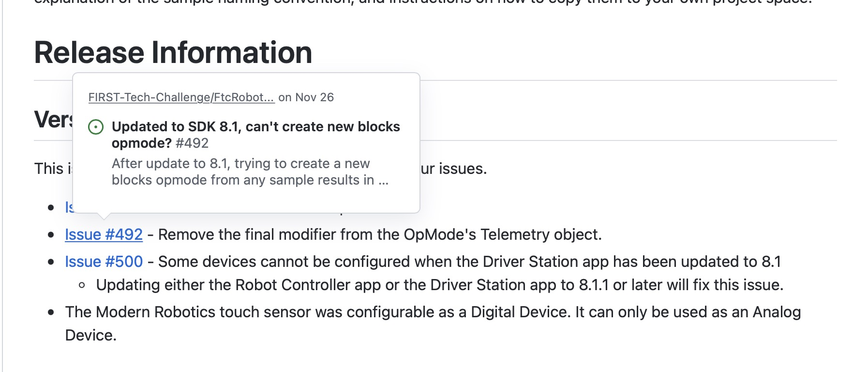The image size is (868, 372).
Task: Click the word 'issues' at the end of the intro sentence
Action: click(x=464, y=169)
